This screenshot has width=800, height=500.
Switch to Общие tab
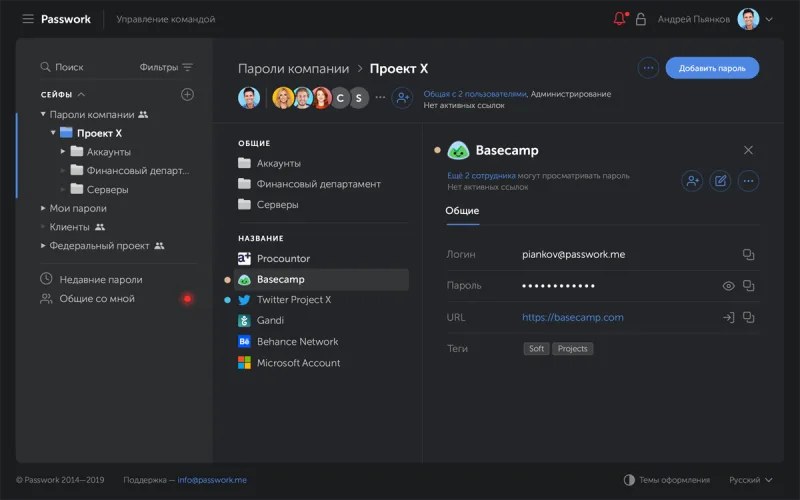coord(462,211)
